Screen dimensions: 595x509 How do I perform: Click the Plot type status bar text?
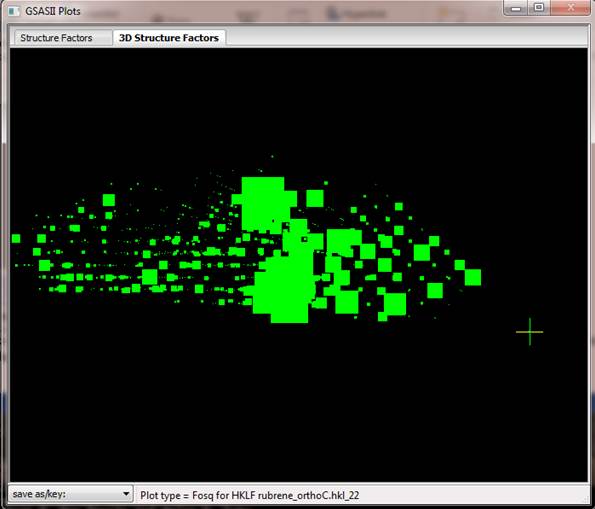[250, 495]
